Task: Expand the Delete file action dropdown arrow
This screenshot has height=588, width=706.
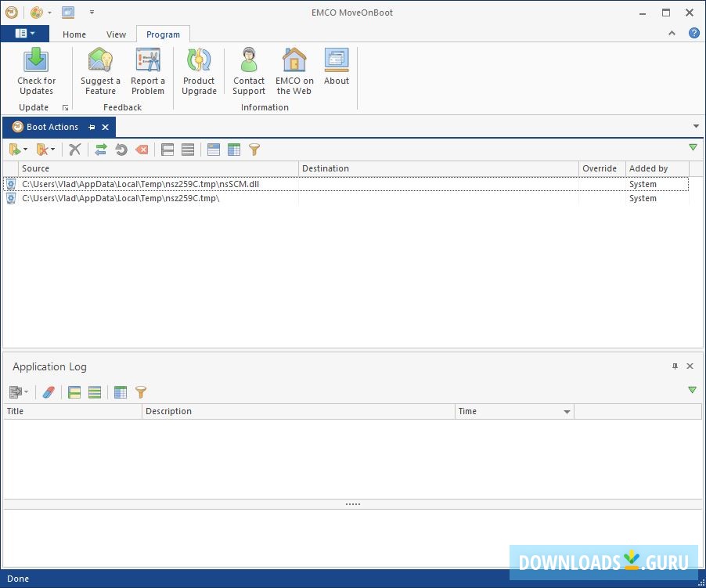Action: point(52,150)
